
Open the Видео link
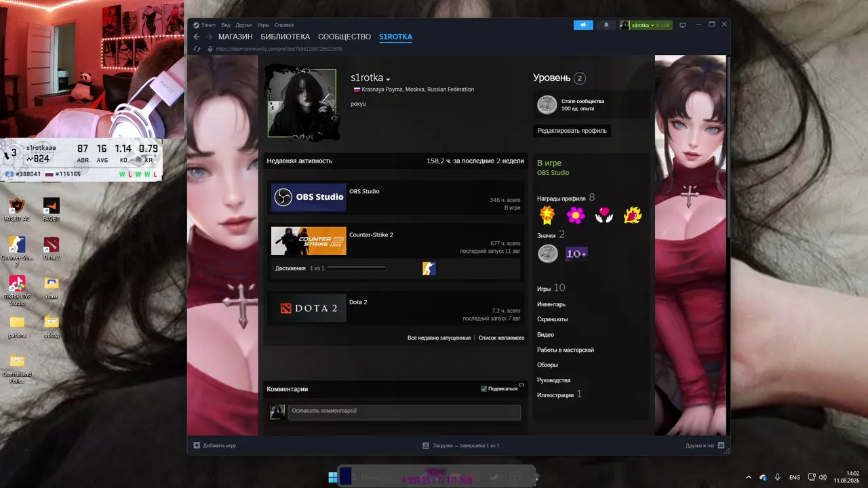545,334
